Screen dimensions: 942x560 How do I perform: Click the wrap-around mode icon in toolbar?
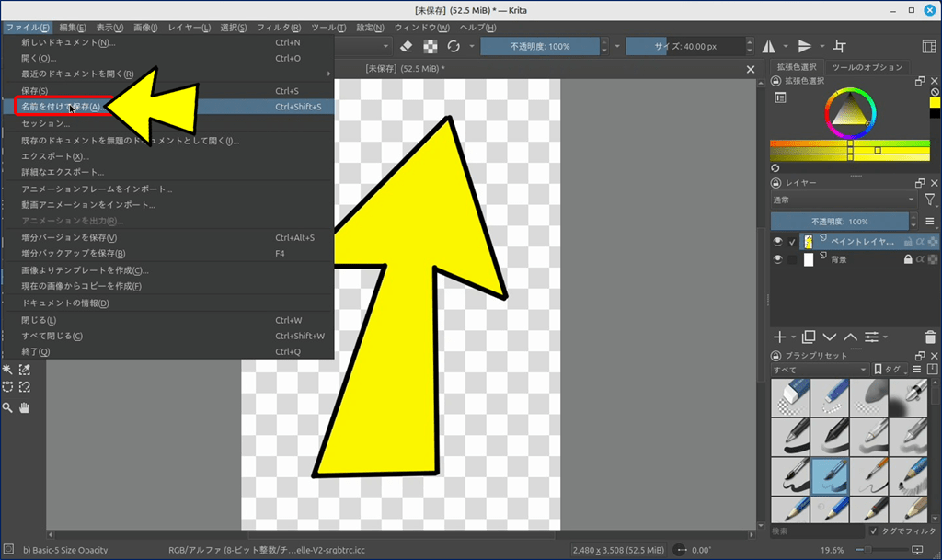click(839, 46)
